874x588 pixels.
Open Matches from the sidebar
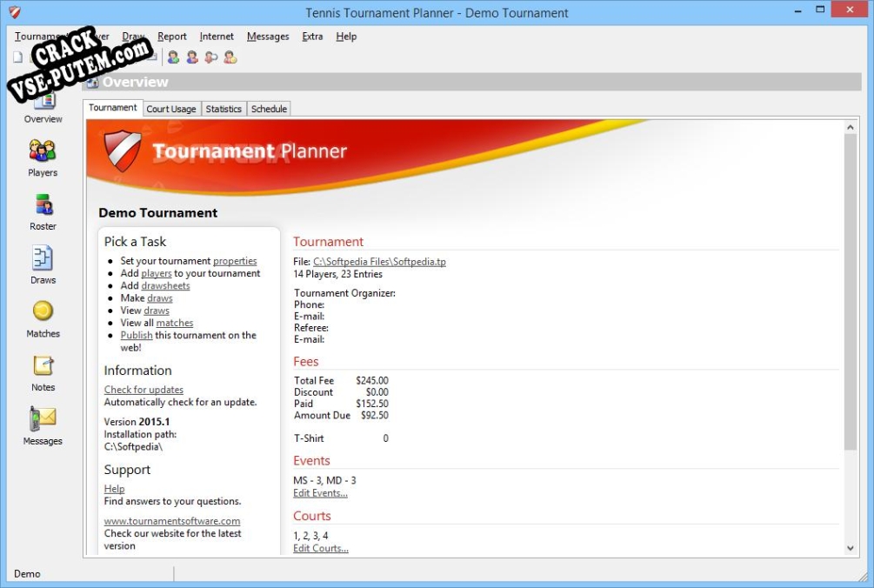43,319
